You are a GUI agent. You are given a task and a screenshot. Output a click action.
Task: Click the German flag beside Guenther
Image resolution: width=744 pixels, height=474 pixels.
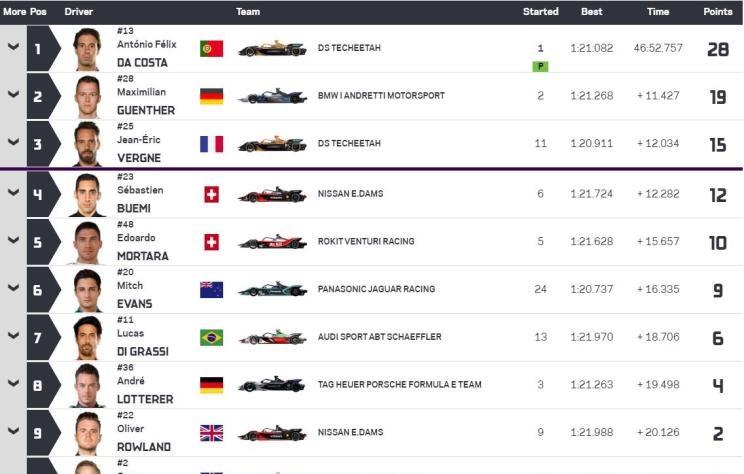pyautogui.click(x=212, y=96)
